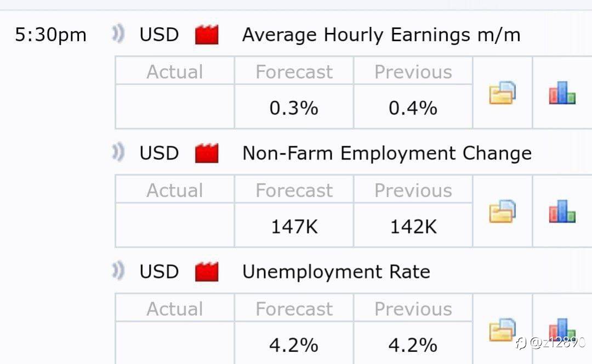Screen dimensions: 592x364
Task: Click the 5:30pm time label
Action: coord(50,35)
